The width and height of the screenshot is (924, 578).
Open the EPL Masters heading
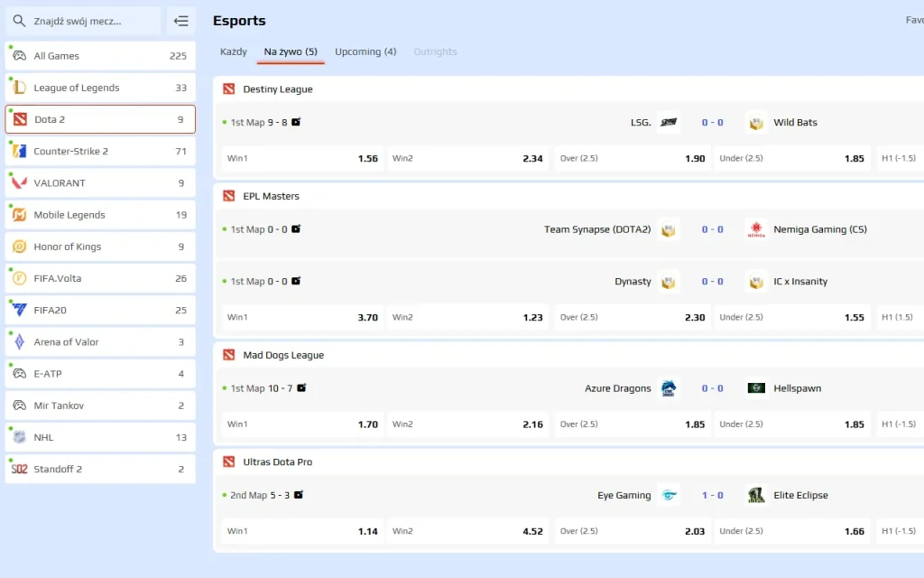click(271, 196)
